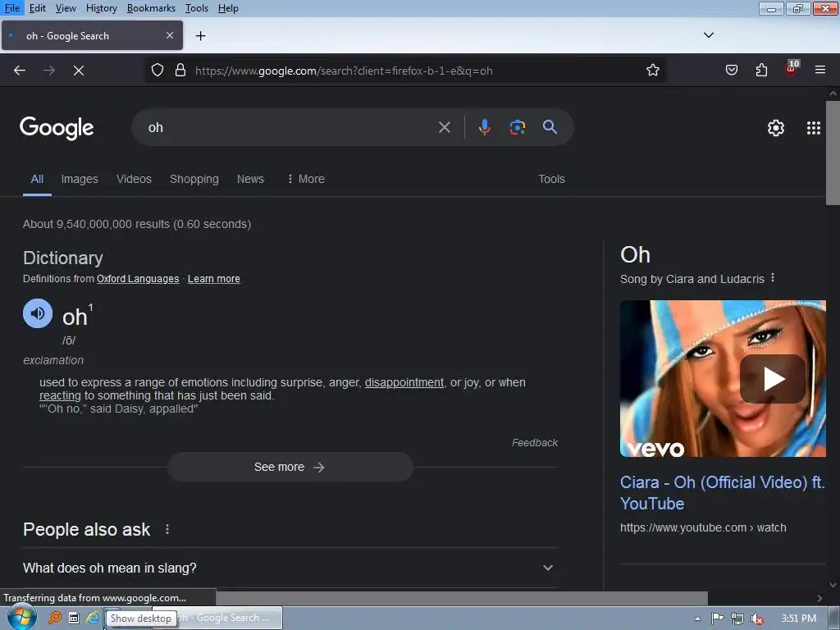Clear the Google search box text

[444, 127]
